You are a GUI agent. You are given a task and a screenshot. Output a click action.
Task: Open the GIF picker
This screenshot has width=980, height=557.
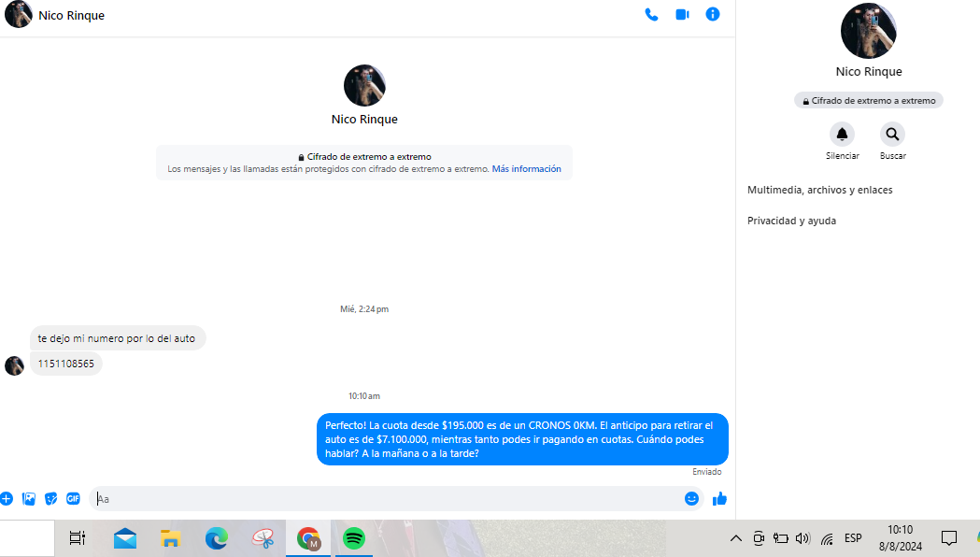73,499
